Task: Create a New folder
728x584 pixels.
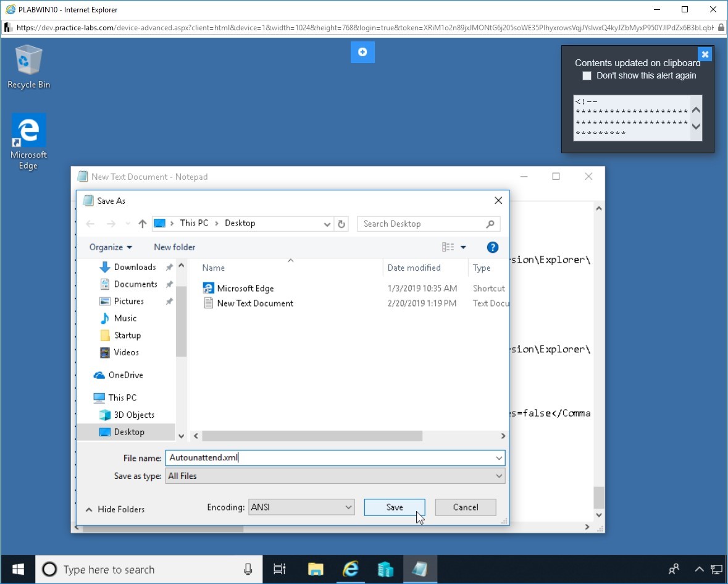Action: (x=175, y=247)
